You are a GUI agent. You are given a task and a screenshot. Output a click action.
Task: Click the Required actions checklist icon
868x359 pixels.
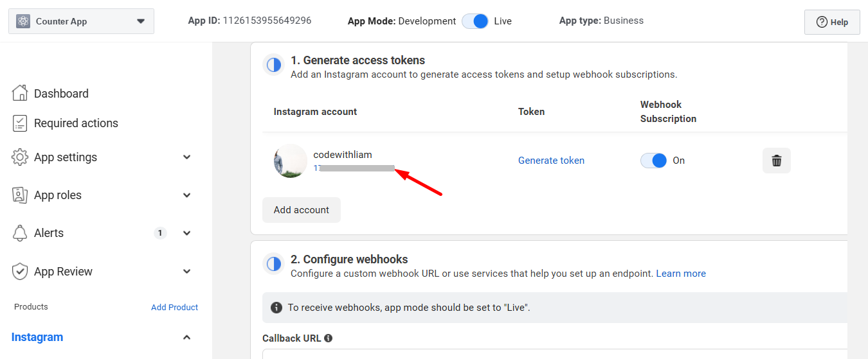(20, 123)
